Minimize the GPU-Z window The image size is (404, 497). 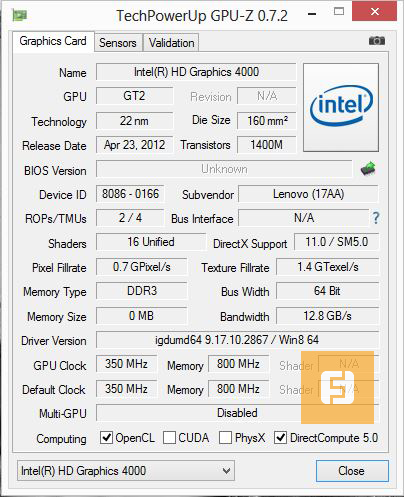pos(312,14)
